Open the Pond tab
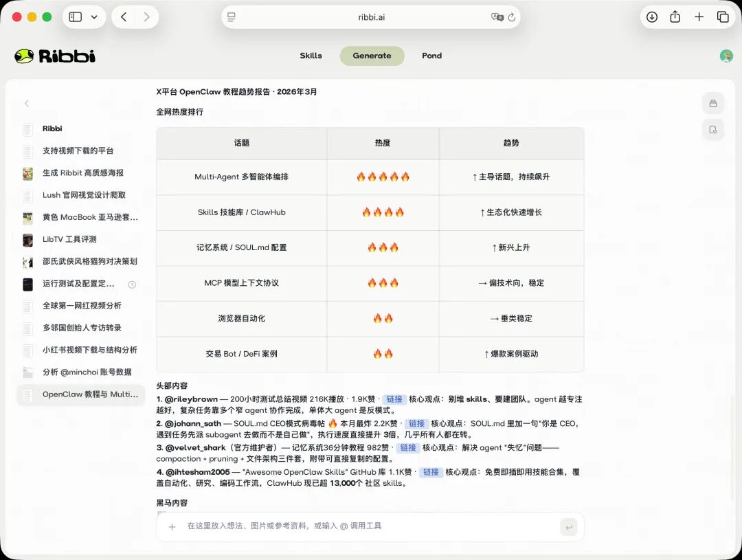 pyautogui.click(x=431, y=56)
